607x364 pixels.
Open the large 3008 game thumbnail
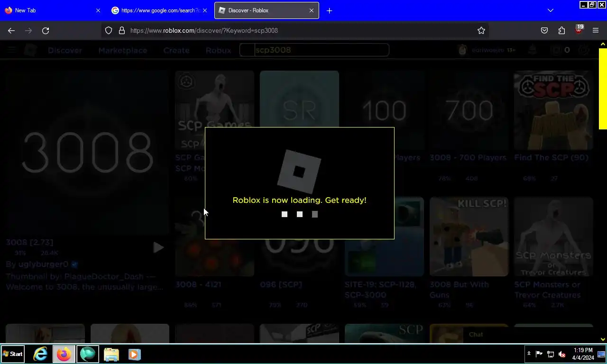(x=87, y=152)
